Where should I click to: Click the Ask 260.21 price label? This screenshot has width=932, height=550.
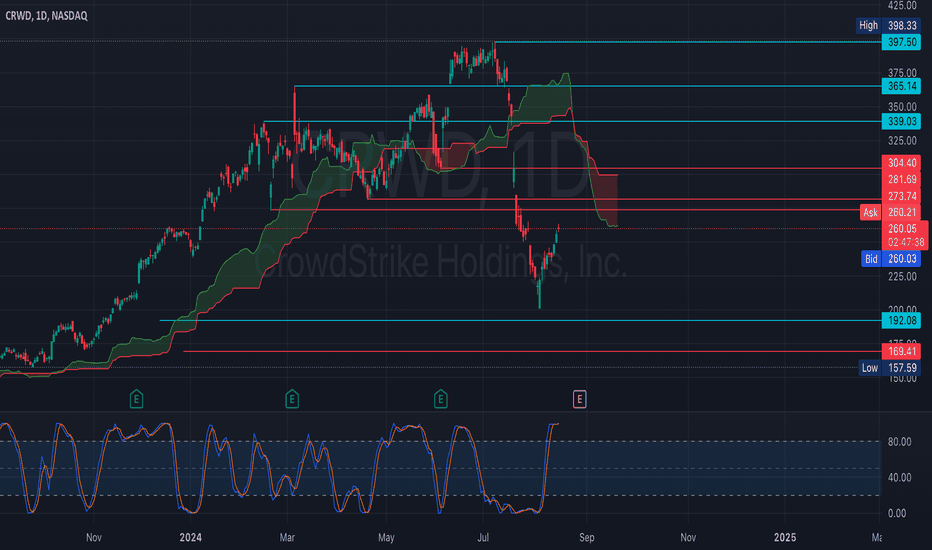point(890,212)
